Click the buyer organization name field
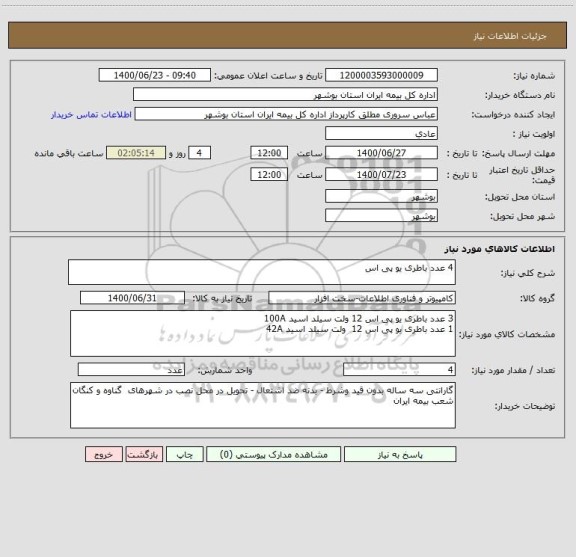Image resolution: width=576 pixels, height=557 pixels. [x=285, y=95]
